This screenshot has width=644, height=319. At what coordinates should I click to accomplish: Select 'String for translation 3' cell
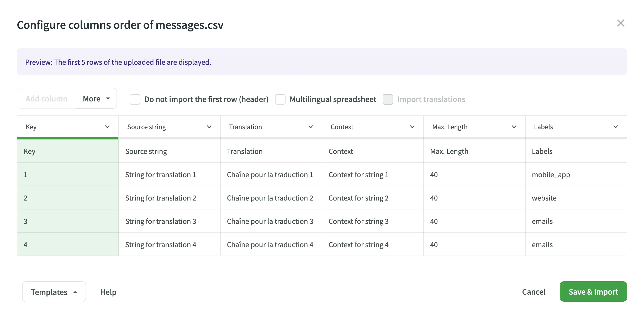pos(169,221)
